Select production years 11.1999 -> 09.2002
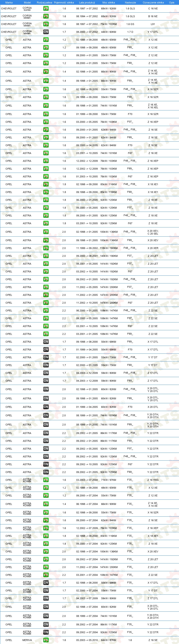The width and height of the screenshot is (179, 644). point(87,248)
